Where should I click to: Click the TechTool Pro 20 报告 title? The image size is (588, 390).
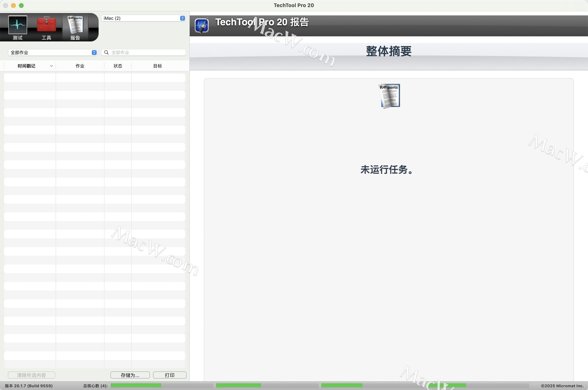pos(262,22)
